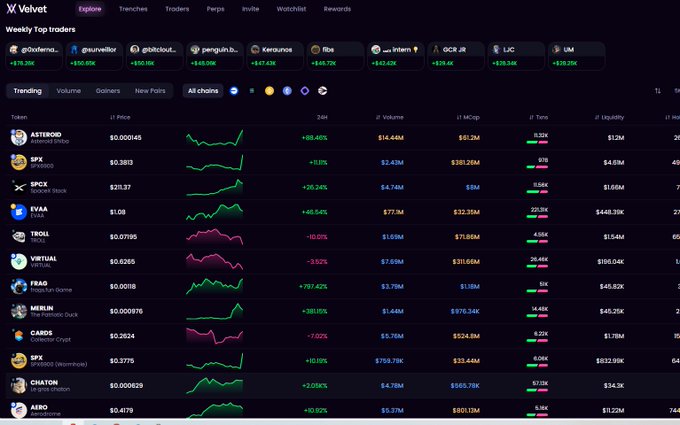Select the New Pairs filter
680x425 pixels.
(x=150, y=91)
